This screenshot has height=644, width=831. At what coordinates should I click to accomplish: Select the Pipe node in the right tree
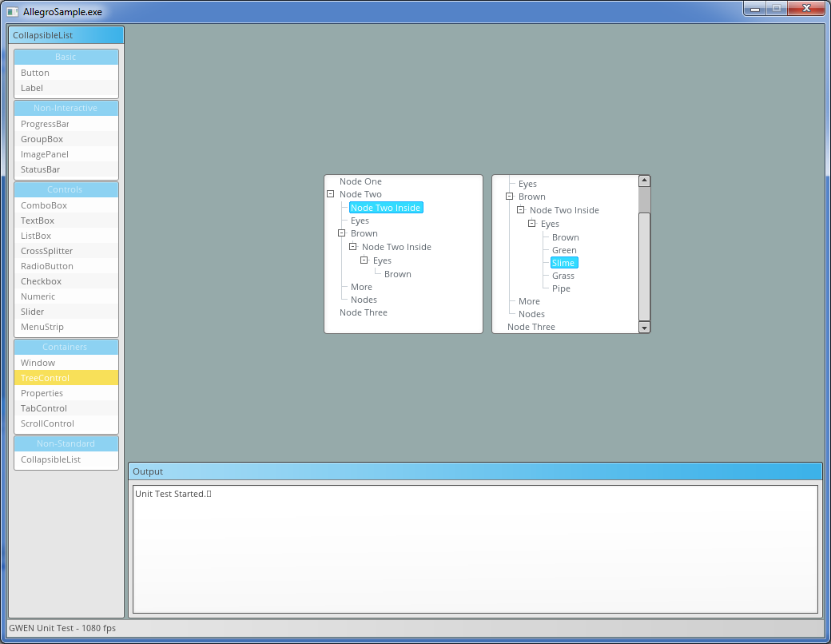(561, 288)
